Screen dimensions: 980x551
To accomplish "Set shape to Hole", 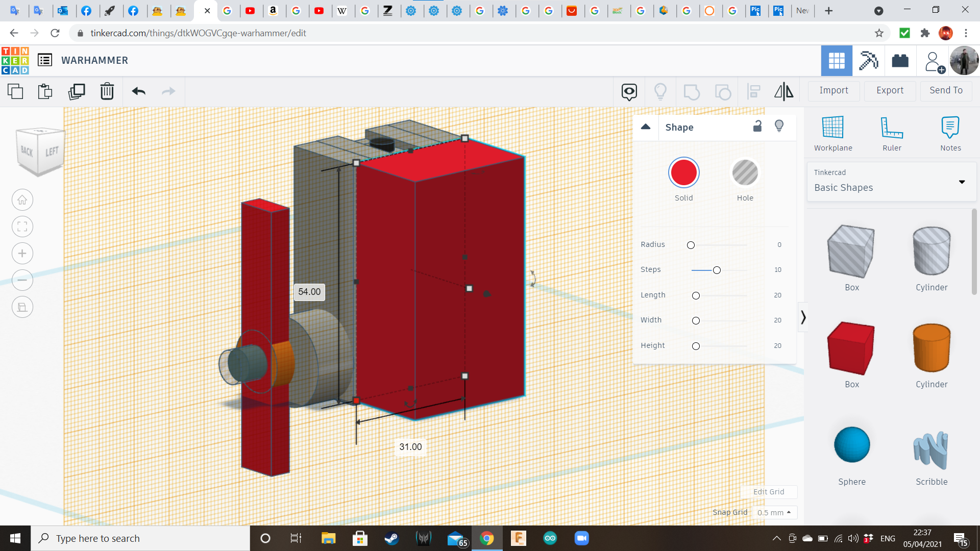I will point(745,173).
